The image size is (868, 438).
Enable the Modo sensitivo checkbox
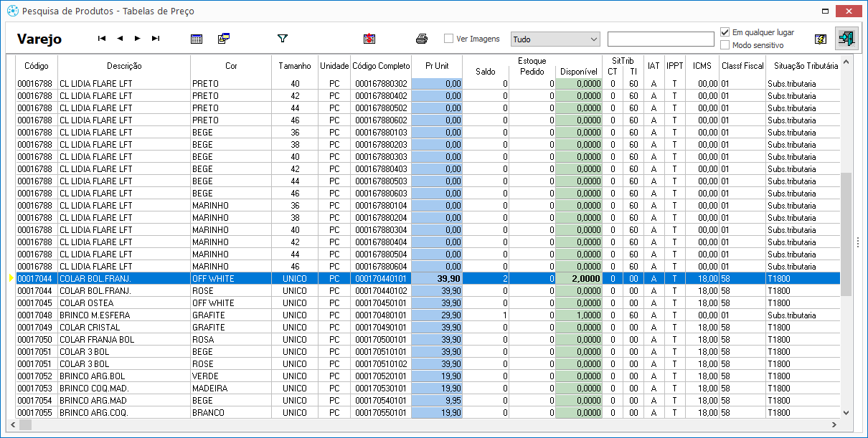pyautogui.click(x=725, y=45)
